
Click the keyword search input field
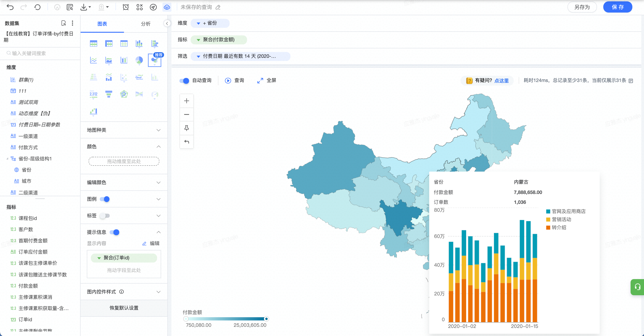[x=40, y=53]
